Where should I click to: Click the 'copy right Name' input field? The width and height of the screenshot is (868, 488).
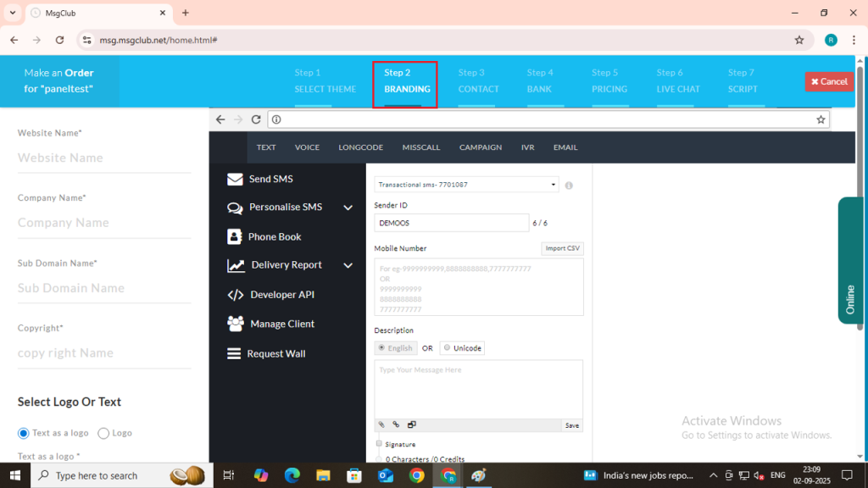pyautogui.click(x=104, y=353)
